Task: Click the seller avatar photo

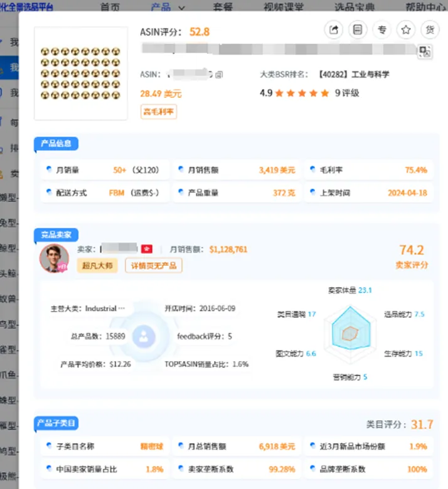Action: coord(54,258)
